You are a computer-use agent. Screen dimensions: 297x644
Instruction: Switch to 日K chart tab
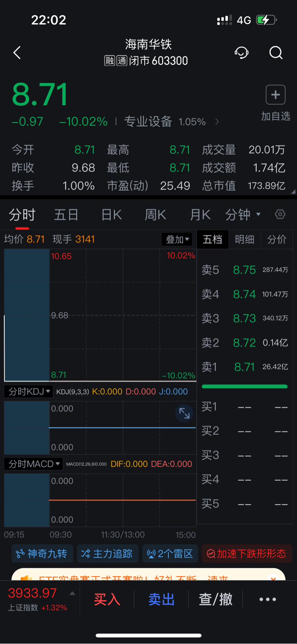111,215
